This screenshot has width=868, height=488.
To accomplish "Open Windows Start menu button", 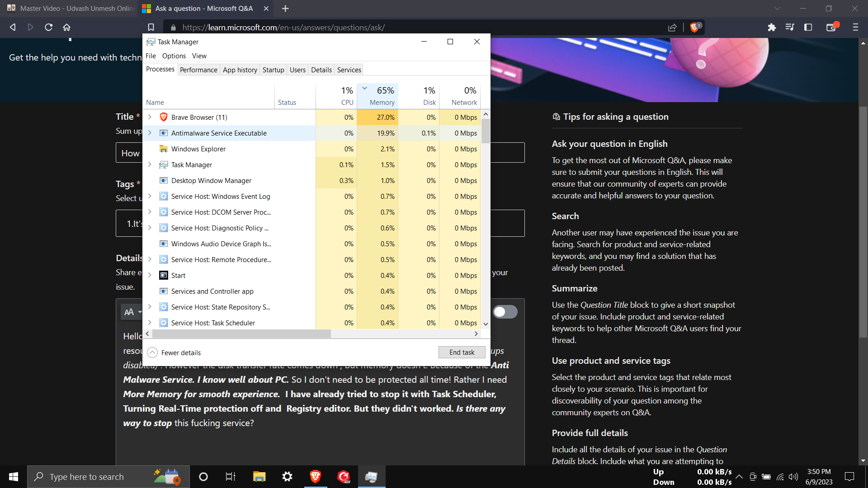I will tap(14, 477).
